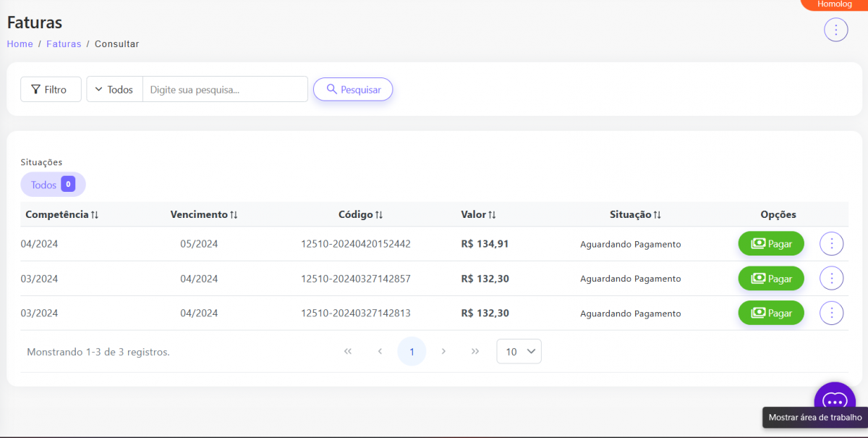868x438 pixels.
Task: Sort table by Valor column
Action: pyautogui.click(x=478, y=215)
